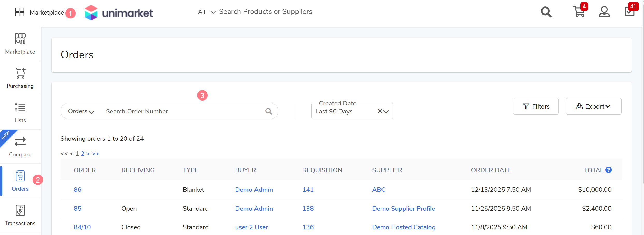Screen dimensions: 644x235
Task: Expand the Orders search type dropdown
Action: 81,111
